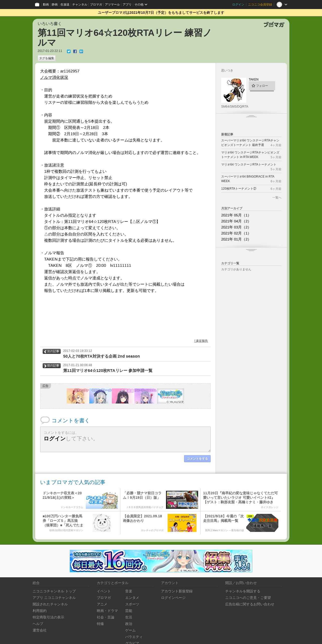
Task: Open 今週の次走注目馬 article thumbnail
Action: pos(262,523)
